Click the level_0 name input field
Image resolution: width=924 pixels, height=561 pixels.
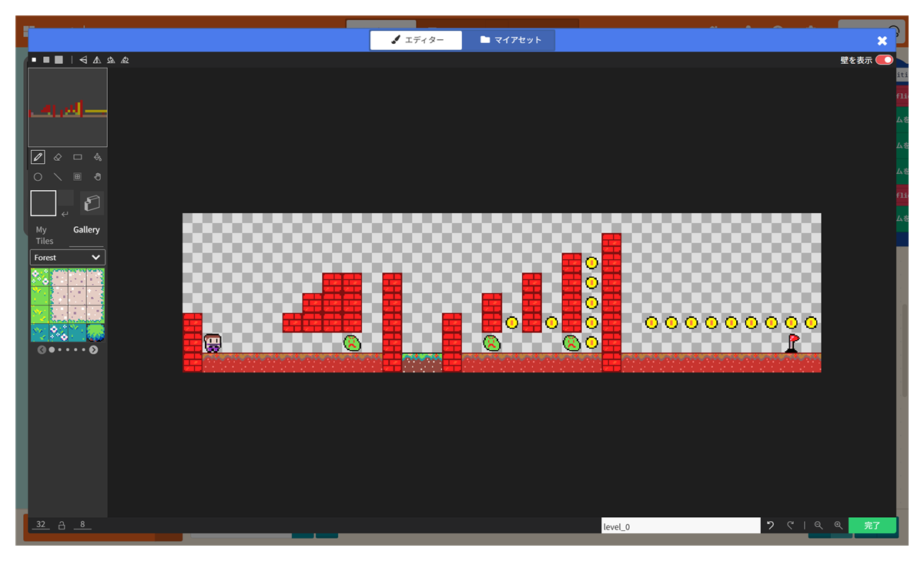click(680, 526)
